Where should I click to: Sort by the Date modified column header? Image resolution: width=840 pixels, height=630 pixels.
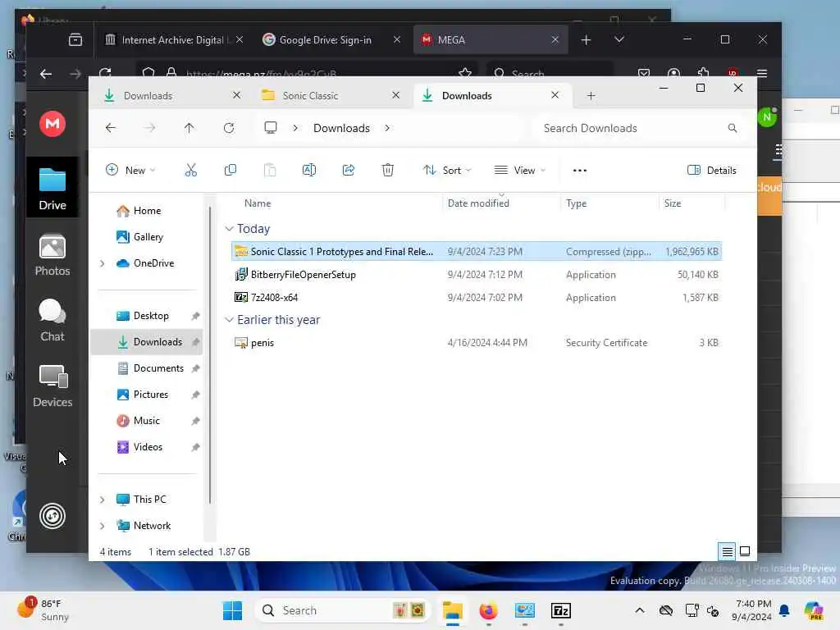click(x=478, y=203)
